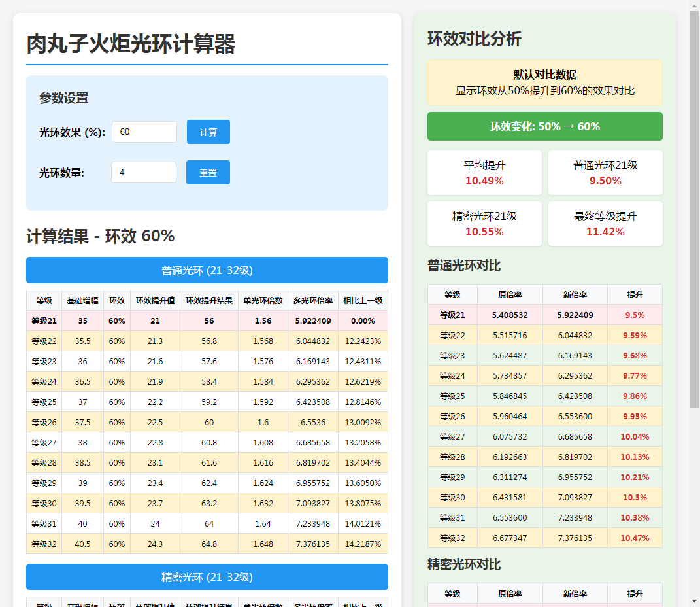Screen dimensions: 700x607
Task: Click the 多光环倍率 column header
Action: 313,301
